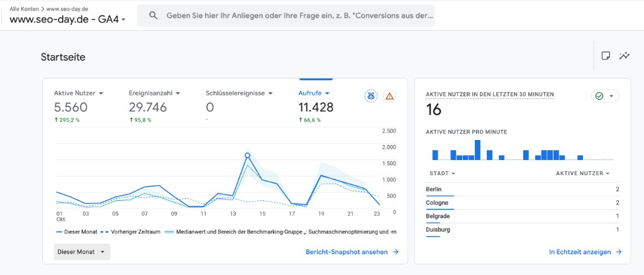Expand the Schlüsselereignisse metric dropdown

(270, 94)
